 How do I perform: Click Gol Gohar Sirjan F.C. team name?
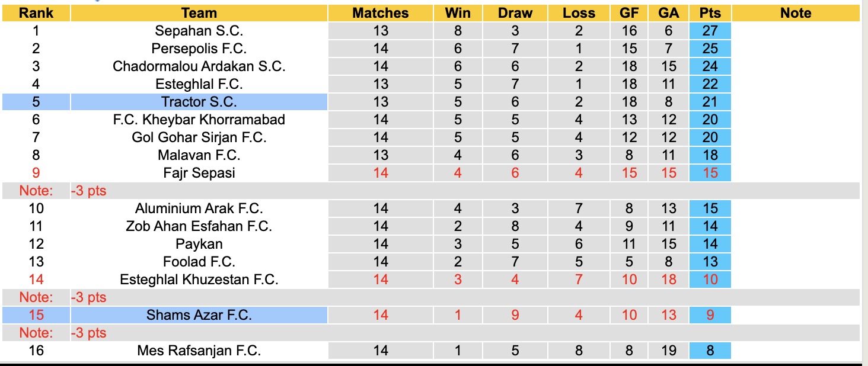[x=199, y=137]
